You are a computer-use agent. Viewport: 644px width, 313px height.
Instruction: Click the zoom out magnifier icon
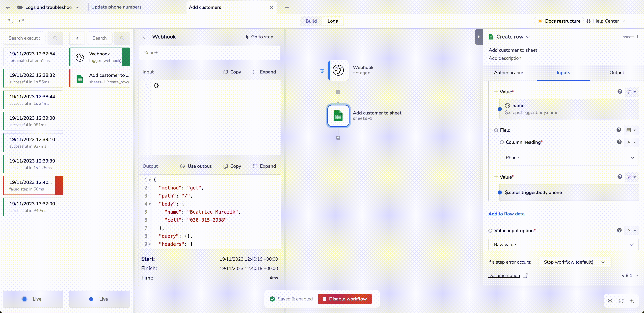click(610, 301)
